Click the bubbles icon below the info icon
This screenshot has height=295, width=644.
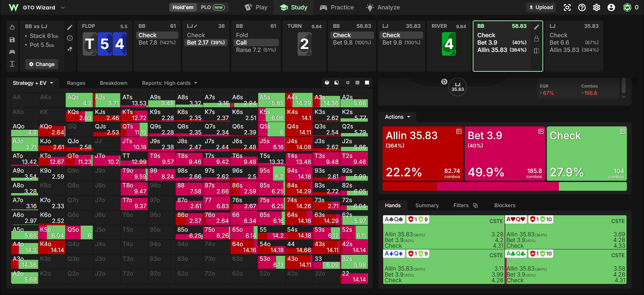(70, 49)
